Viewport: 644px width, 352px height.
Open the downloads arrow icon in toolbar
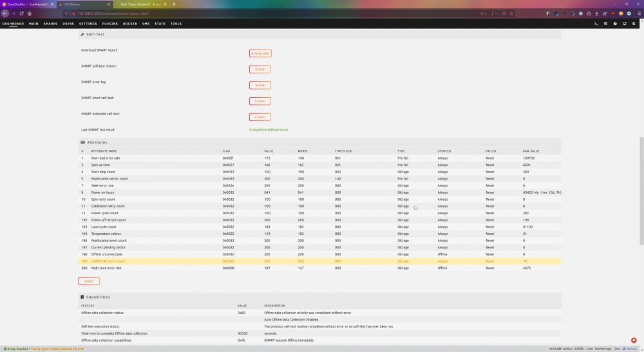(597, 13)
